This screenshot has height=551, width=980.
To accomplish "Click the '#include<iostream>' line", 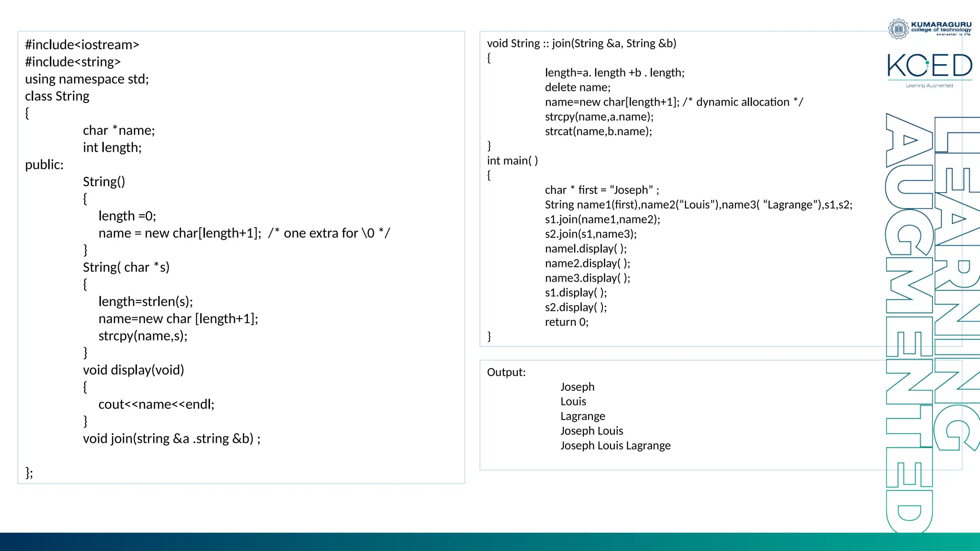I will click(82, 44).
